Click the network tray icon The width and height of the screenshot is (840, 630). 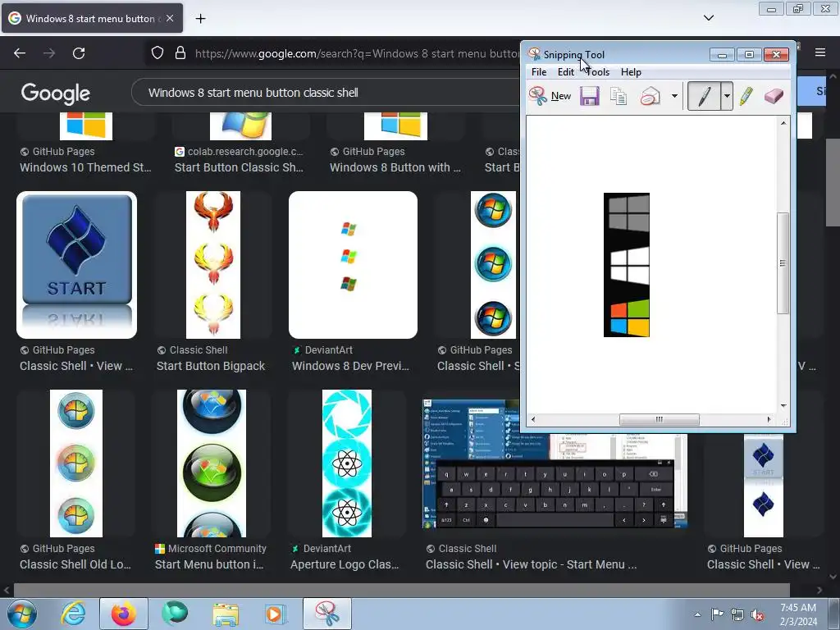(x=737, y=615)
